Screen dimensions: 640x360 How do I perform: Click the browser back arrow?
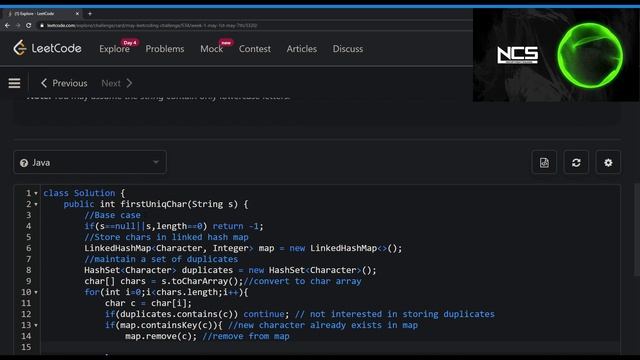tap(7, 25)
